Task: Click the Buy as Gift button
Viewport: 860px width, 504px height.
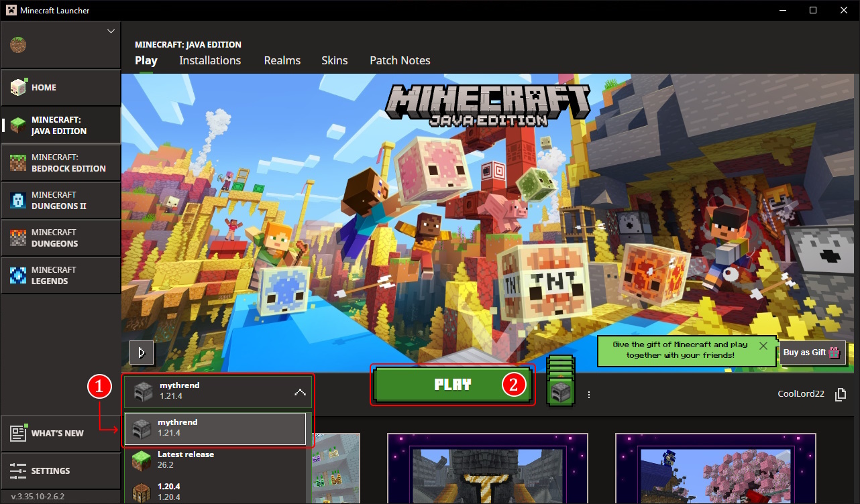Action: point(812,352)
